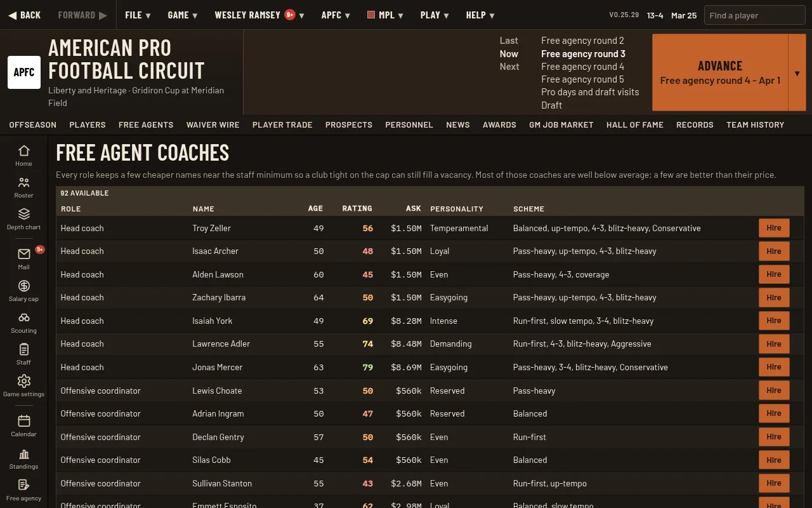Click the MPL team color swatch
Viewport: 812px width, 508px height.
click(371, 15)
